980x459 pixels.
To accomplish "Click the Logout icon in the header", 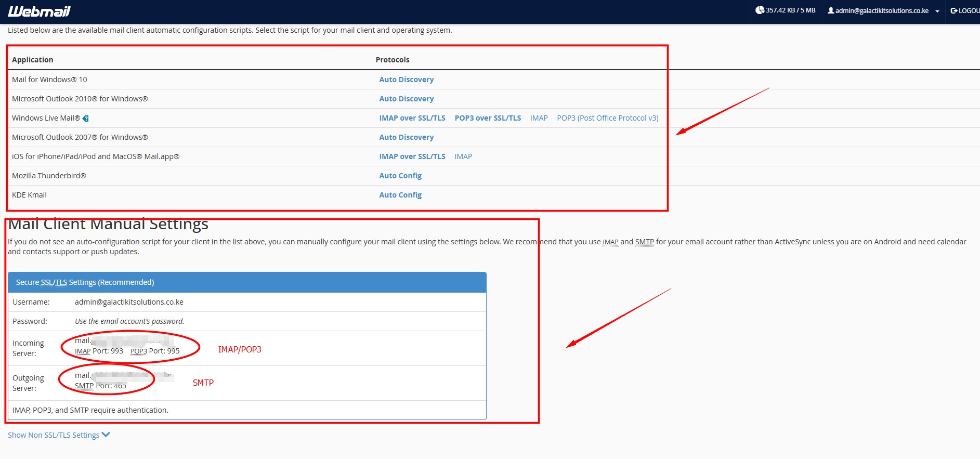I will 954,10.
